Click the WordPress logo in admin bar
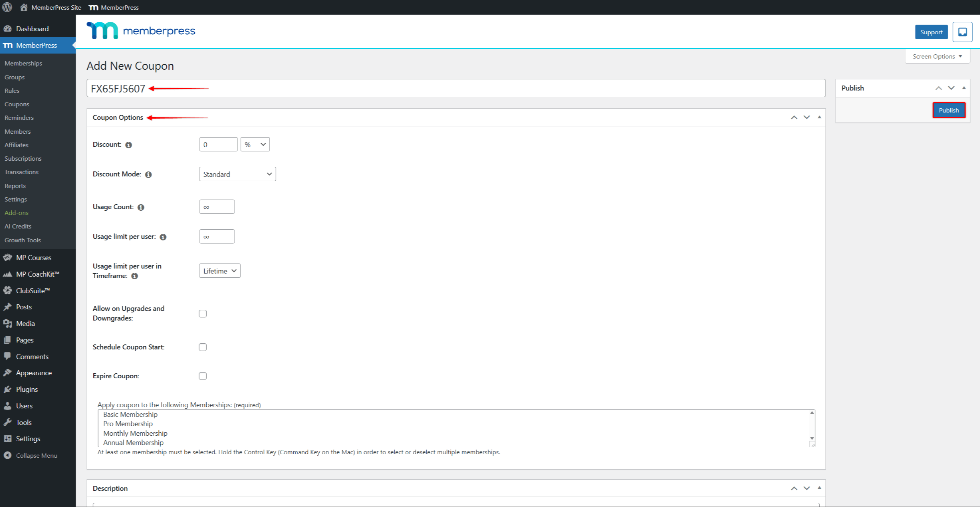Screen dimensions: 980x507 point(7,7)
